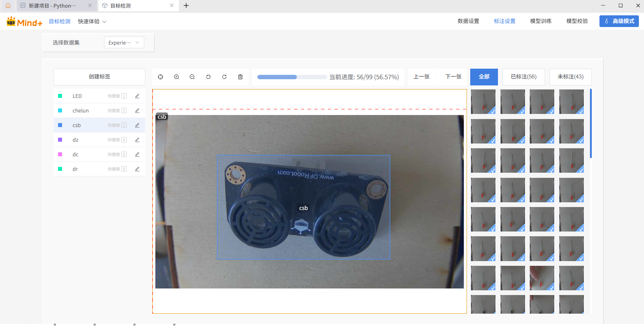Open the first thumbnail in right panel
The width and height of the screenshot is (644, 329).
483,102
